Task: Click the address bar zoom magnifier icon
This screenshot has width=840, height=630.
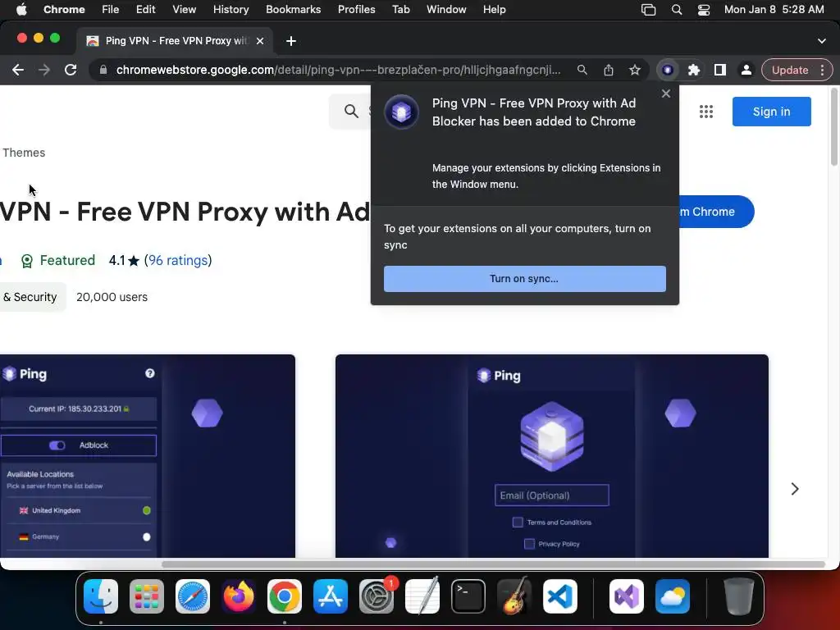Action: point(582,71)
